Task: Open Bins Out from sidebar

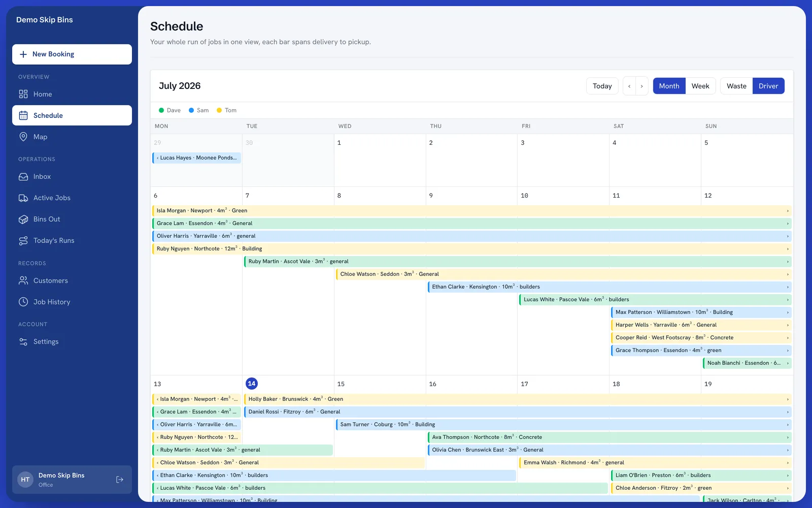Action: point(72,219)
